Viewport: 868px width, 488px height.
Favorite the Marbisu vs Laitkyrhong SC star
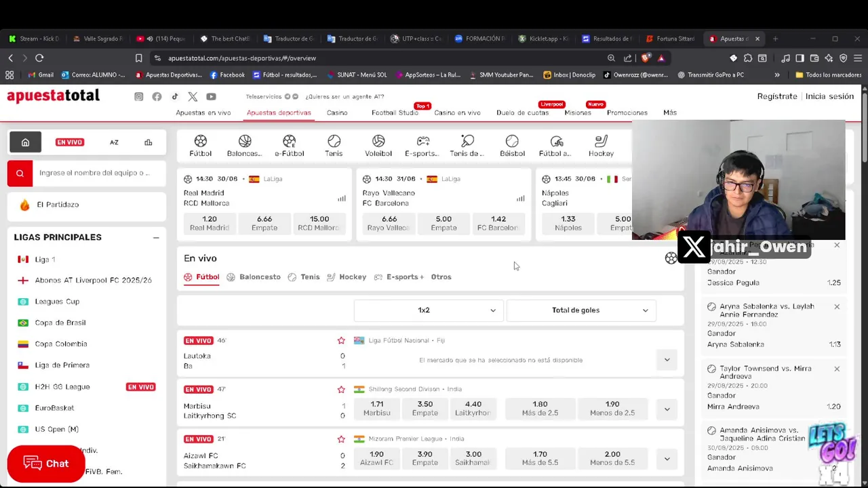[x=341, y=390]
